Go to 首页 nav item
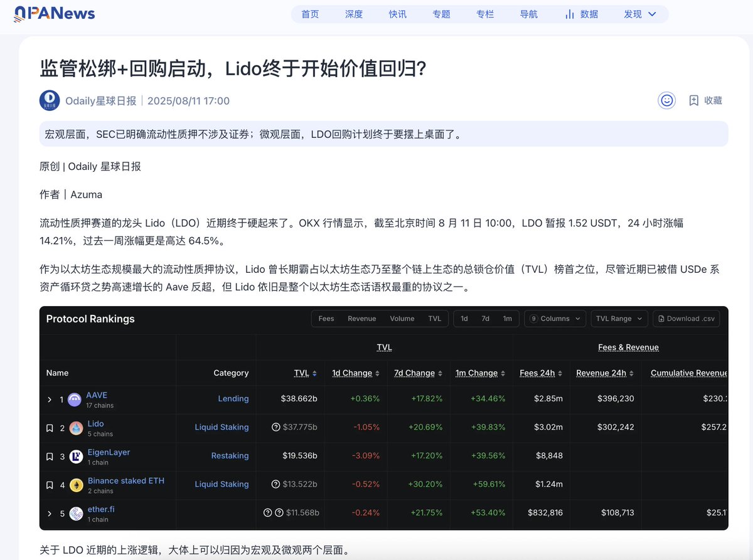Viewport: 753px width, 560px height. click(310, 14)
